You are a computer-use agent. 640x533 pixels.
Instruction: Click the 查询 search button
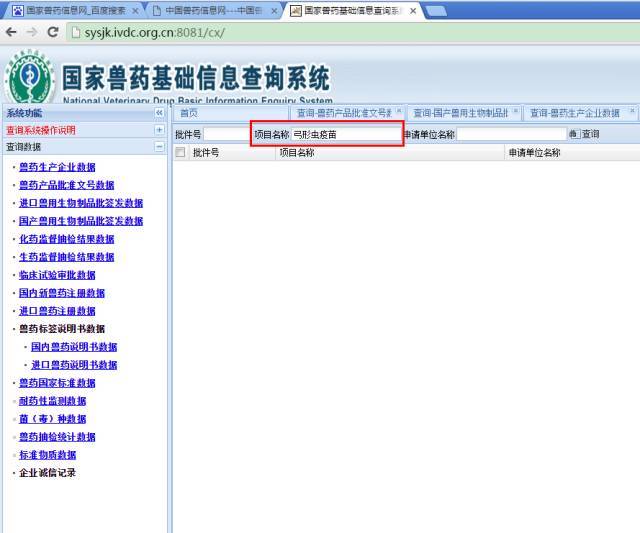pos(591,134)
